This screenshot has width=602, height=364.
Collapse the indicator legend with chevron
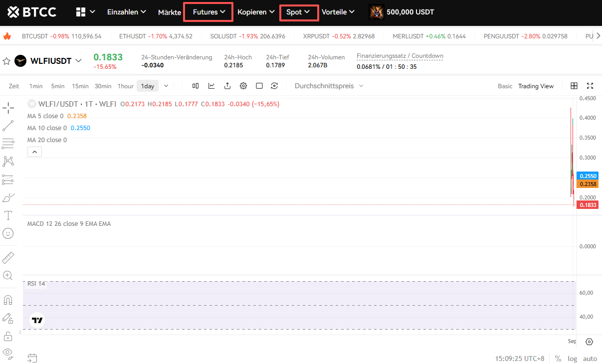click(34, 152)
